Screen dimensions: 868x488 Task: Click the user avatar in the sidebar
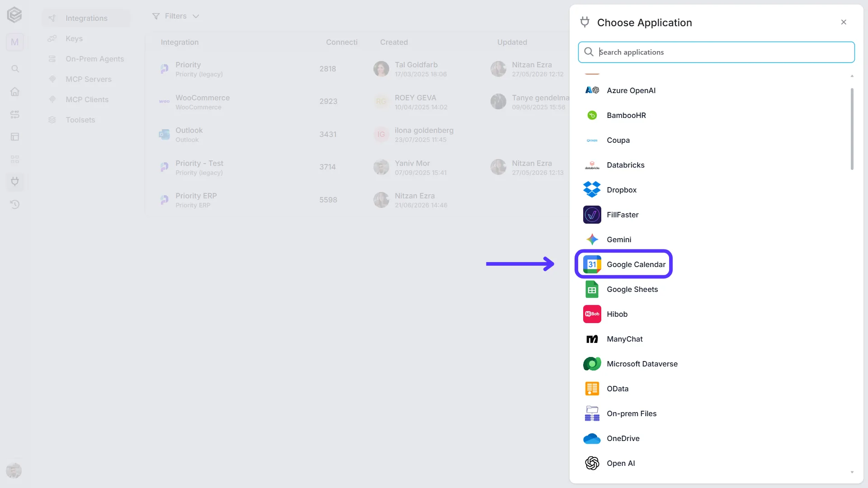(14, 470)
